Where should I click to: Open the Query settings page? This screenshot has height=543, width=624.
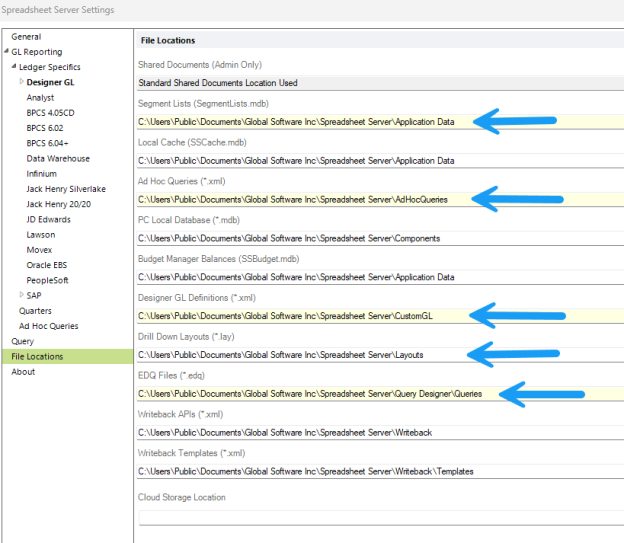pyautogui.click(x=23, y=341)
